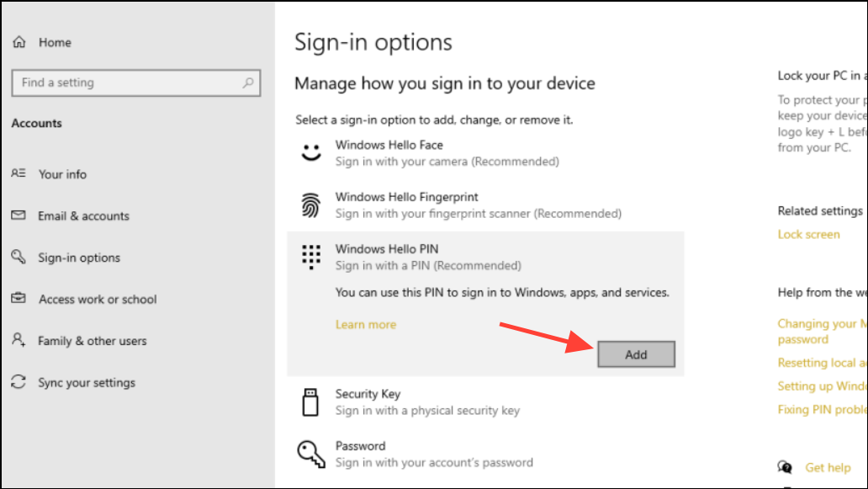Image resolution: width=868 pixels, height=489 pixels.
Task: Click the Sign-in options key icon
Action: (19, 257)
